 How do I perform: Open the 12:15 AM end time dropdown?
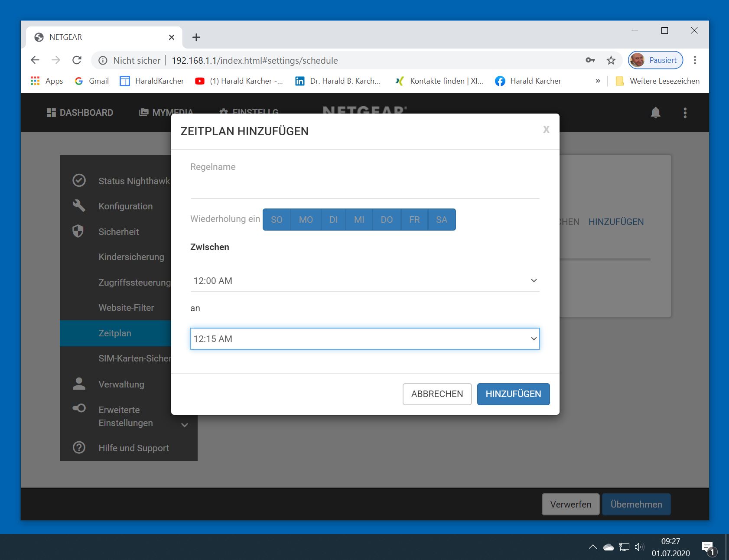364,339
